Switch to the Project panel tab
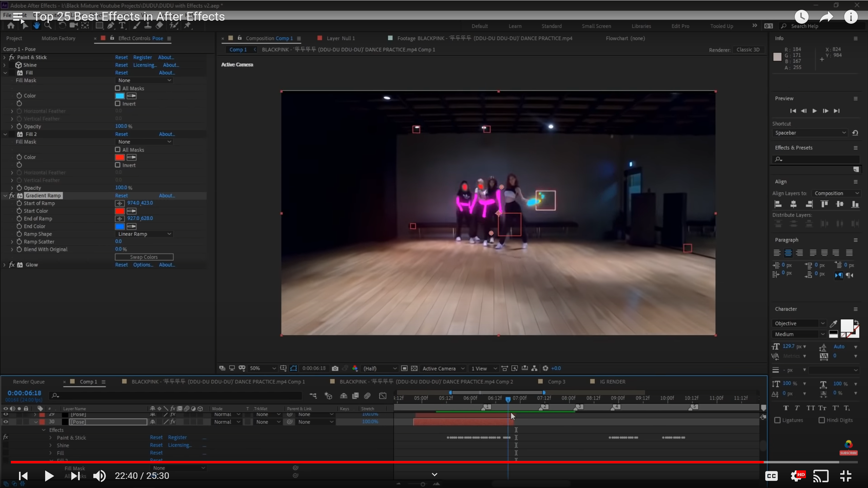 pos(14,38)
